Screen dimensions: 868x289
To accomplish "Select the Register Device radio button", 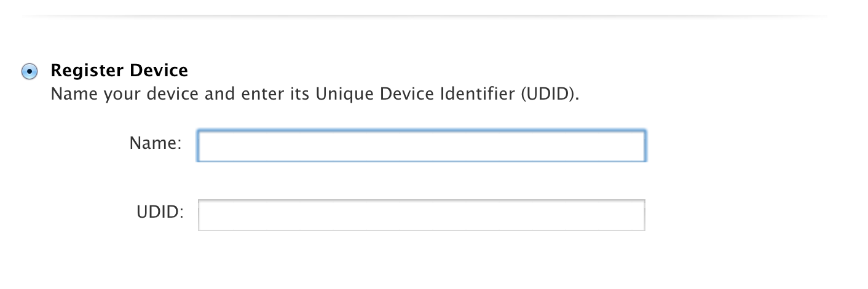I will [x=28, y=71].
